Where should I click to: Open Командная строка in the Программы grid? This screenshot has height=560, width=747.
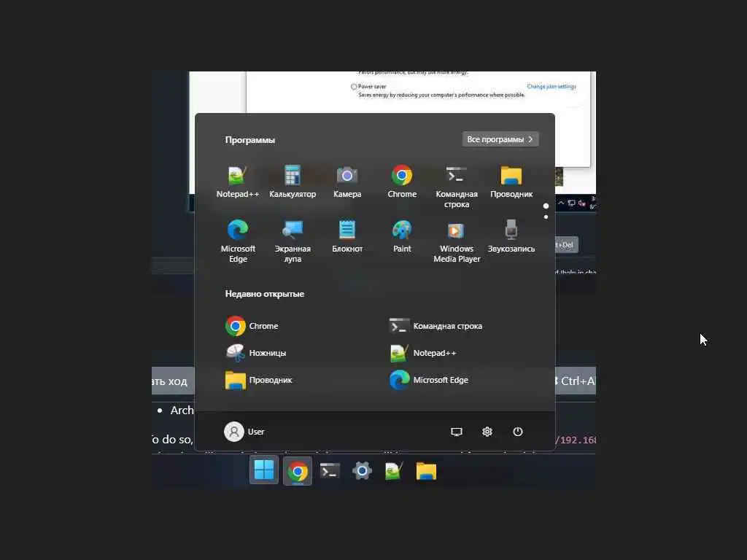(457, 187)
